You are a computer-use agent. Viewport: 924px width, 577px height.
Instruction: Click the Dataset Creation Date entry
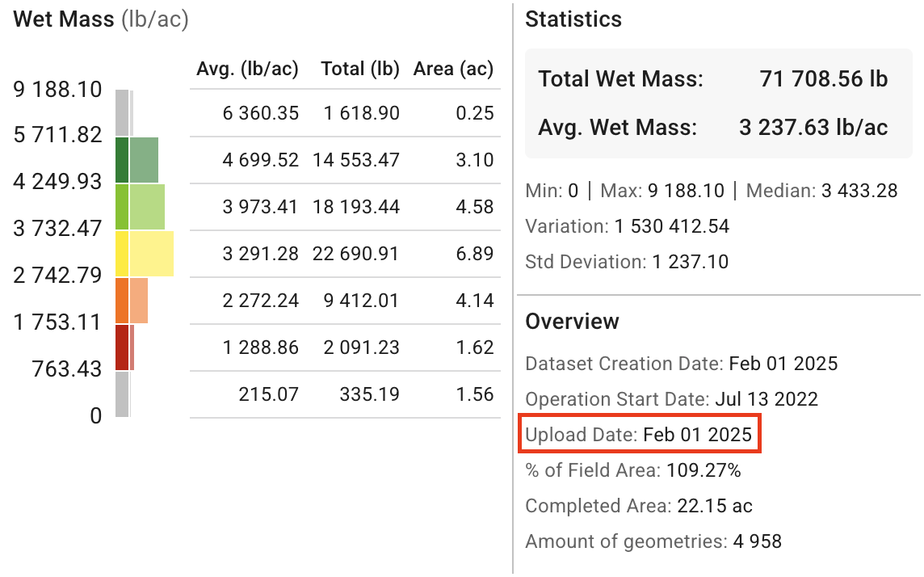pyautogui.click(x=681, y=364)
